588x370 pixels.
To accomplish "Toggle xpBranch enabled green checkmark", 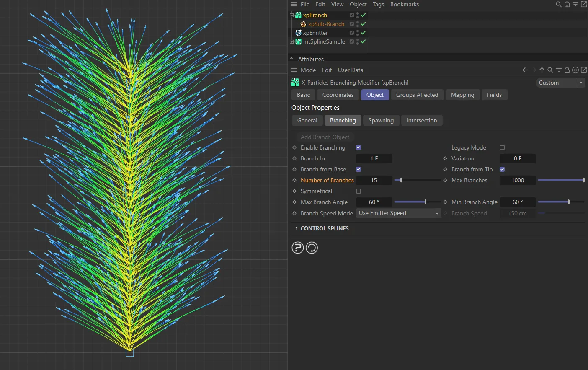I will click(x=364, y=15).
